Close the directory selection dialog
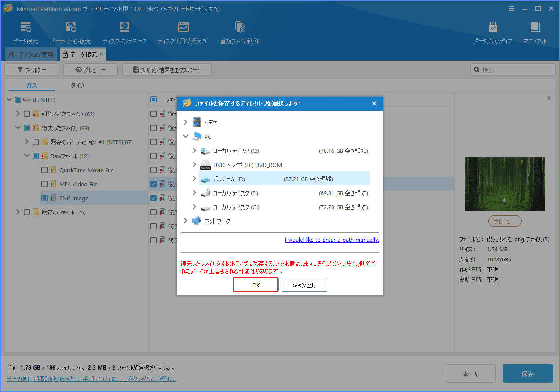The image size is (560, 392). pos(374,104)
